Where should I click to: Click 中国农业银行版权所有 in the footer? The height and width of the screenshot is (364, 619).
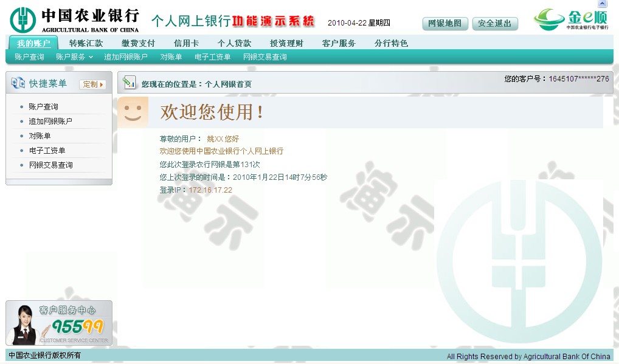coord(44,355)
